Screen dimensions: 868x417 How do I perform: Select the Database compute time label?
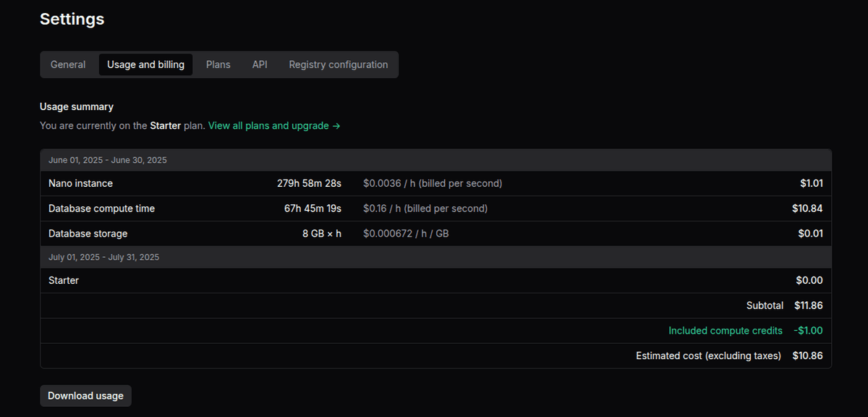[x=101, y=208]
